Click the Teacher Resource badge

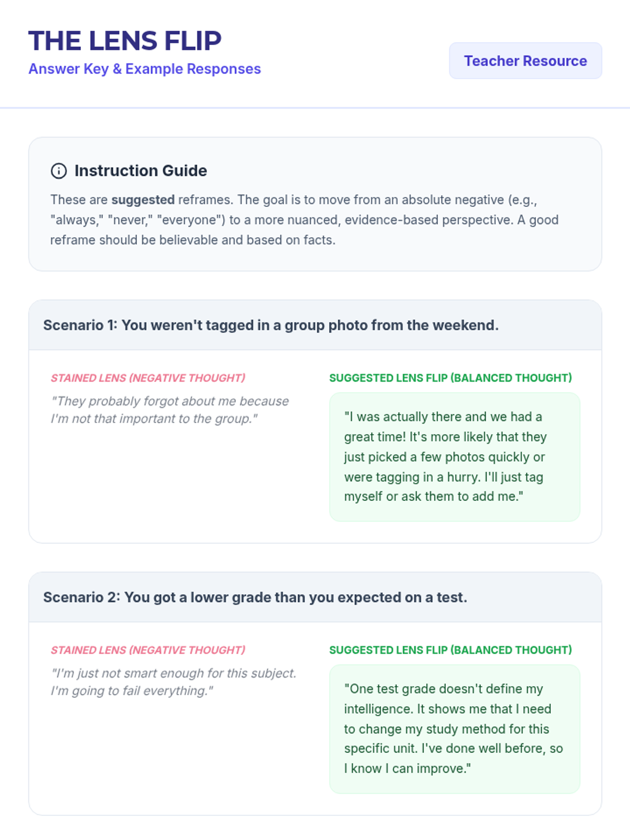click(525, 61)
